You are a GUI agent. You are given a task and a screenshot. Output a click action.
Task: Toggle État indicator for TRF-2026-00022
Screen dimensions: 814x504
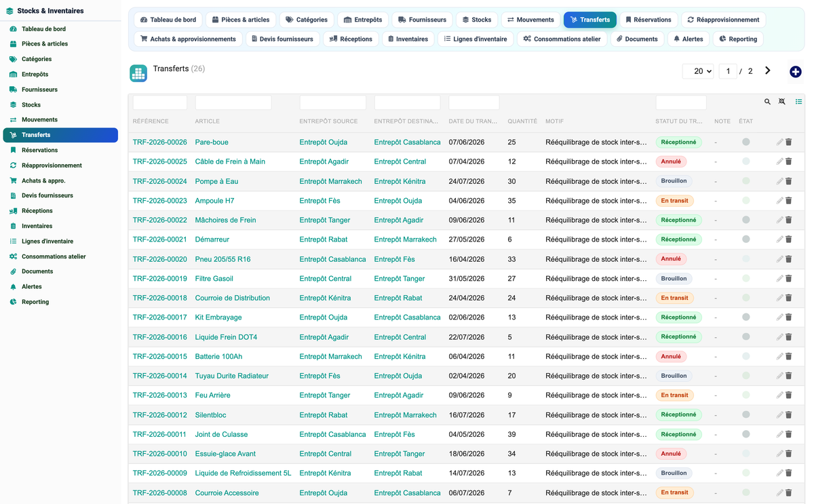pos(746,220)
